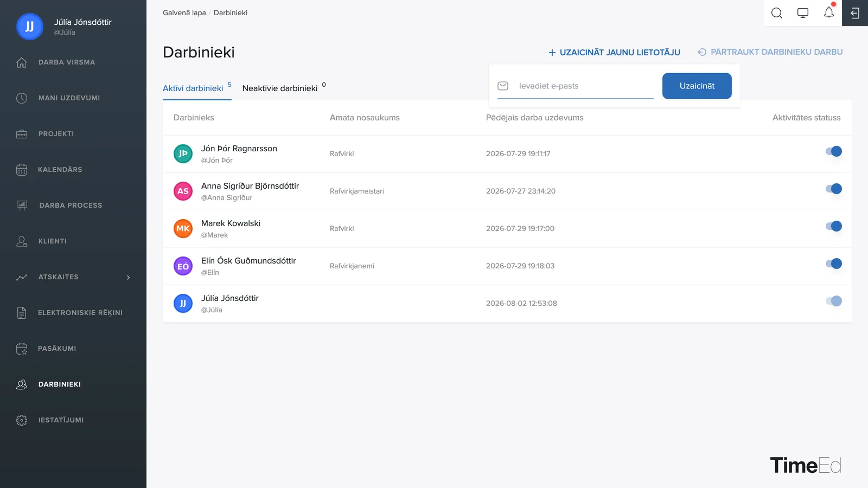Image resolution: width=868 pixels, height=488 pixels.
Task: Click Marek Kowalski's MK avatar
Action: point(183,229)
